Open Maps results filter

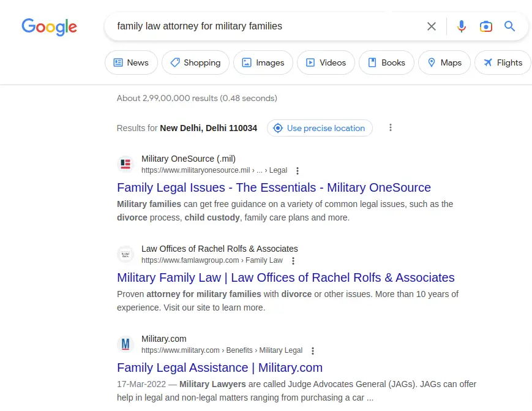[444, 62]
